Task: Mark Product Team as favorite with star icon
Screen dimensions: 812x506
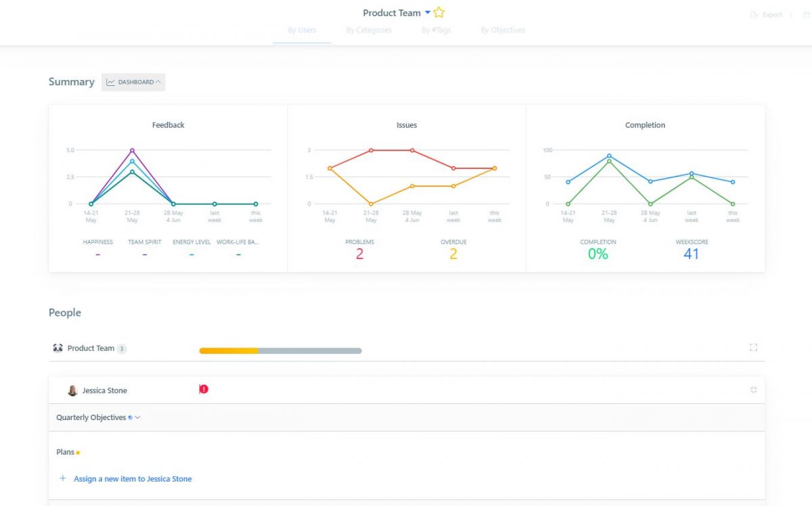Action: [438, 12]
